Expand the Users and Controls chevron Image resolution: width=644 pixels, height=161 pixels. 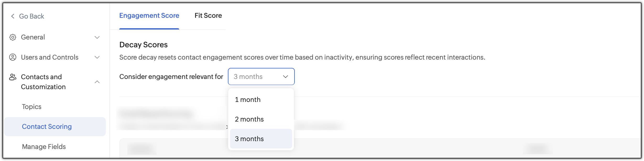(97, 57)
